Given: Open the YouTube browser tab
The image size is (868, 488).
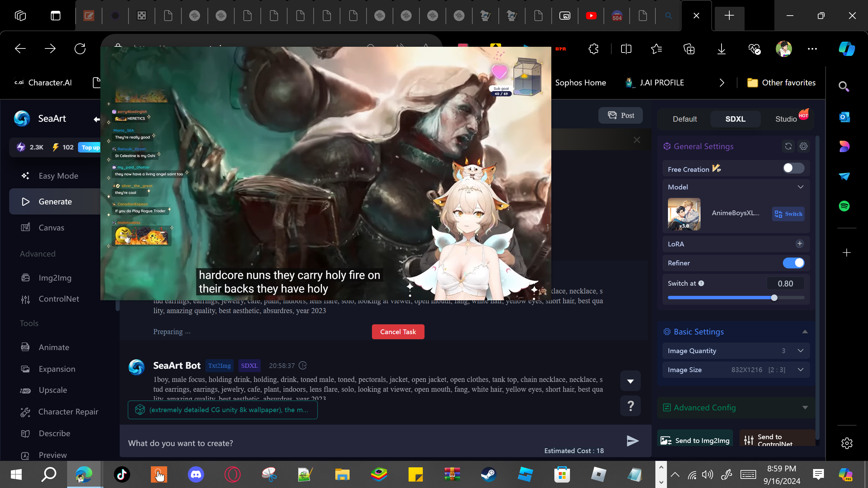Looking at the screenshot, I should point(591,16).
